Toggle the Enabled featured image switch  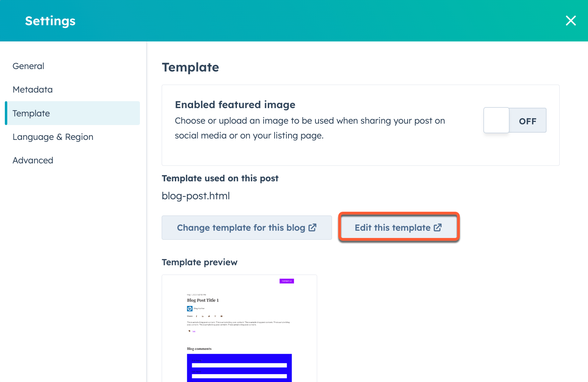[x=515, y=120]
